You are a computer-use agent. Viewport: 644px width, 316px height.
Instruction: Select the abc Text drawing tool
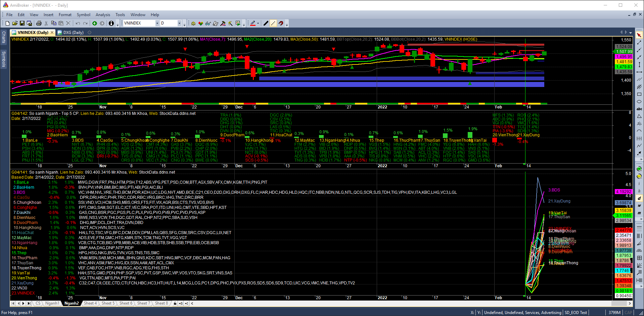tap(639, 109)
